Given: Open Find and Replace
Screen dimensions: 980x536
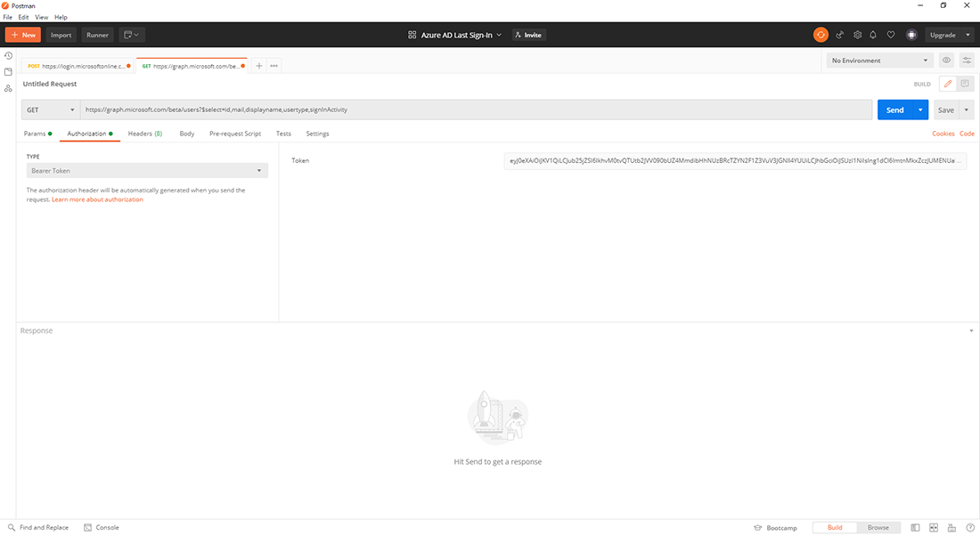Looking at the screenshot, I should point(38,528).
